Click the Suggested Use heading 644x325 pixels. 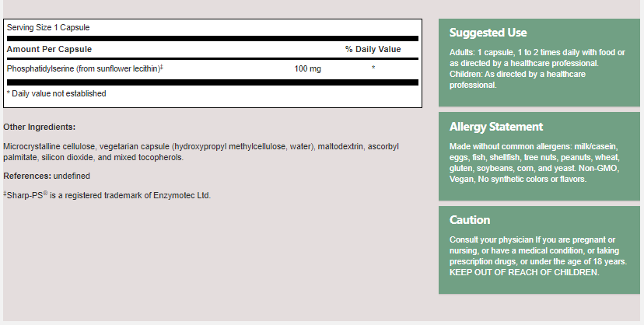pos(488,33)
